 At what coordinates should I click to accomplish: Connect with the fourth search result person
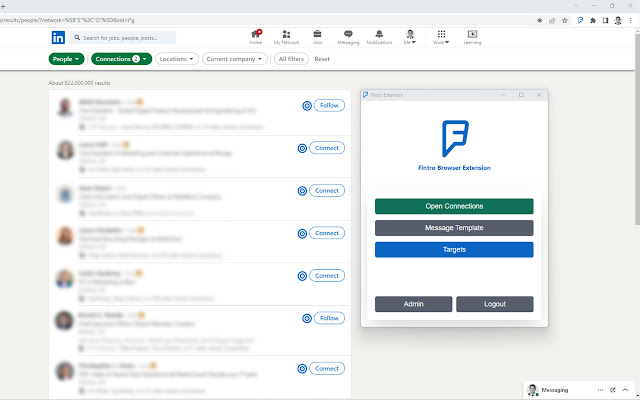coord(327,233)
